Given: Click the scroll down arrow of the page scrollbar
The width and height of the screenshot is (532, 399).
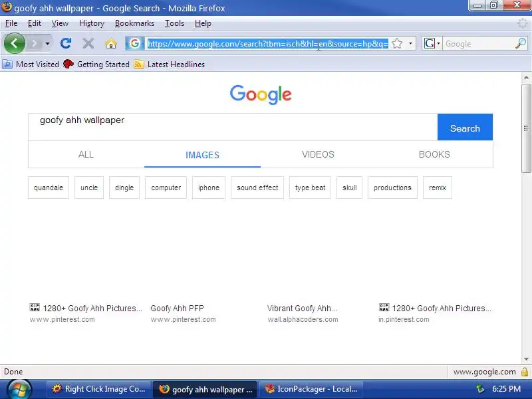Looking at the screenshot, I should 526,359.
